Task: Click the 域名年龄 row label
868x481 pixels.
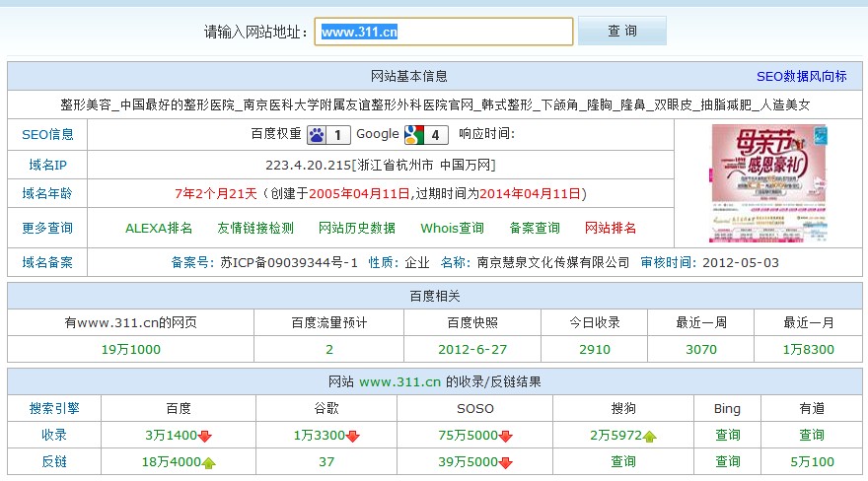Action: point(47,193)
